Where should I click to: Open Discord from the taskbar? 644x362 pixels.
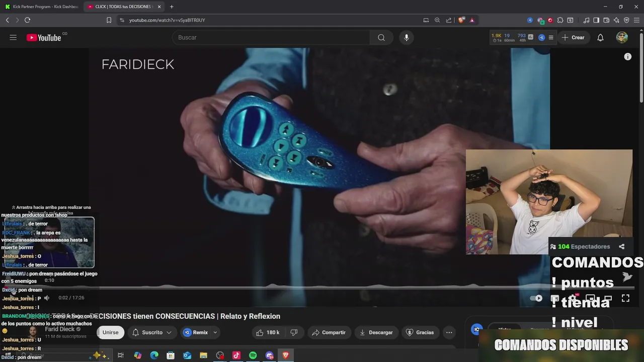coord(270,355)
